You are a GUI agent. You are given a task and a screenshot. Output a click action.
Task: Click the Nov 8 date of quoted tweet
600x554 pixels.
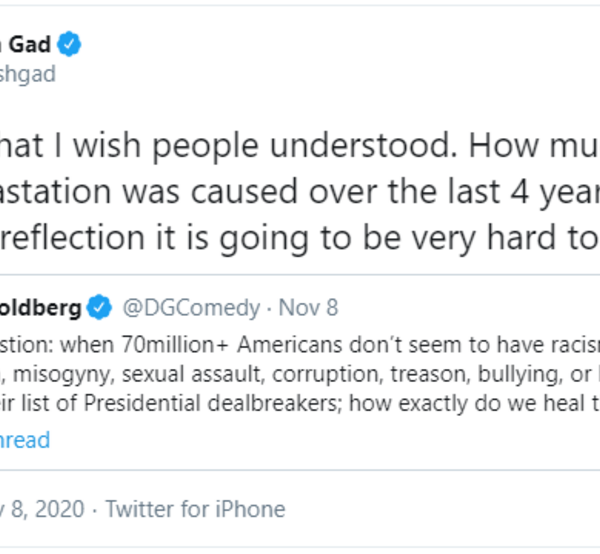[x=306, y=308]
